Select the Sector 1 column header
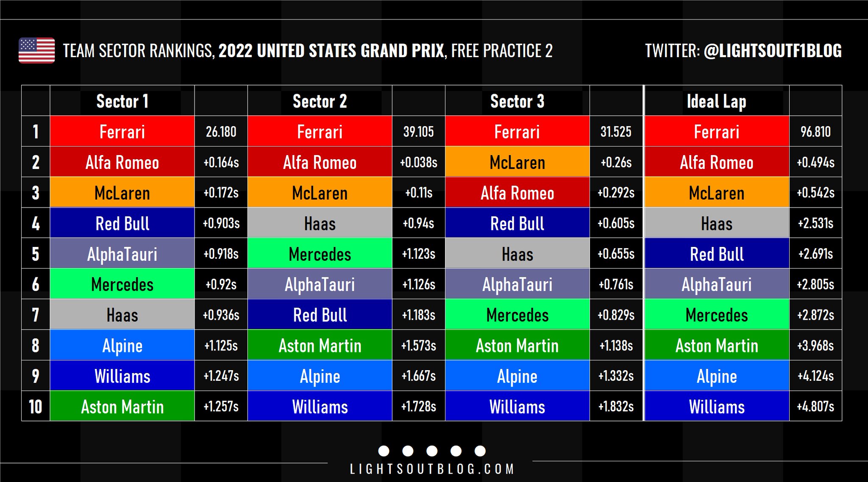This screenshot has height=482, width=868. 122,101
